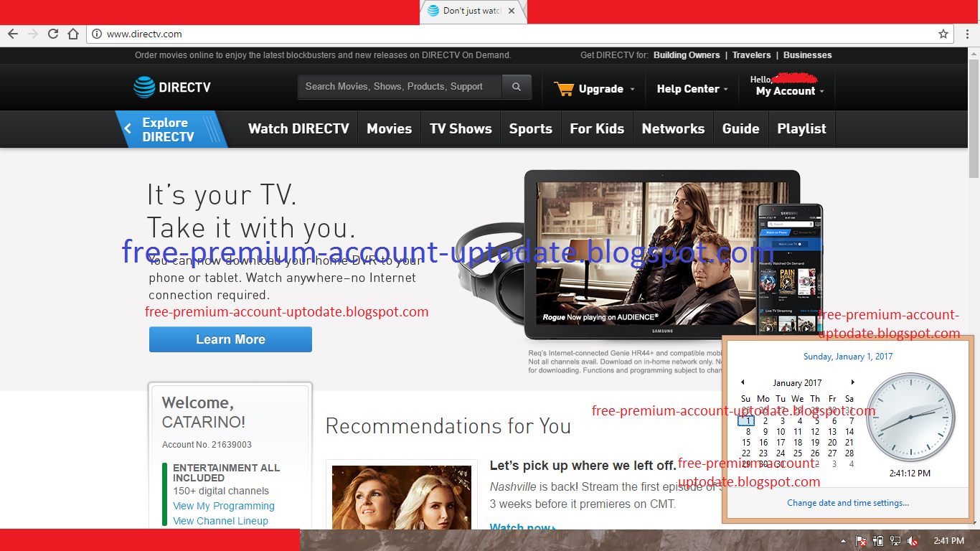Viewport: 980px width, 551px height.
Task: Select the Don't just watch browser tab
Action: 467,11
